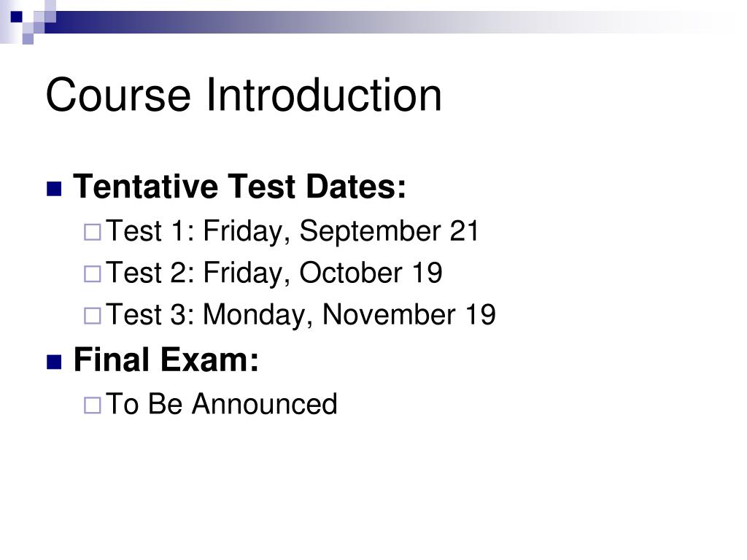Click the solid square bullet beside Tentative Test Dates
The width and height of the screenshot is (747, 560).
point(54,189)
